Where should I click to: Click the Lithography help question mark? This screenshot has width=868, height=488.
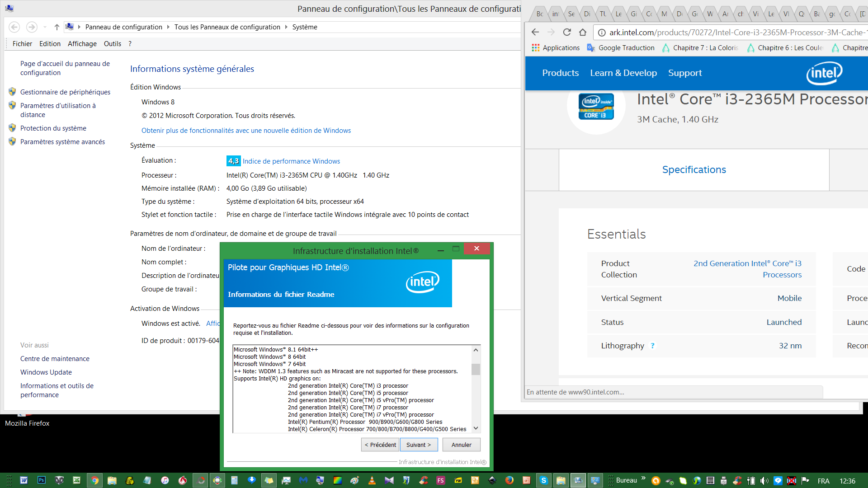[652, 346]
